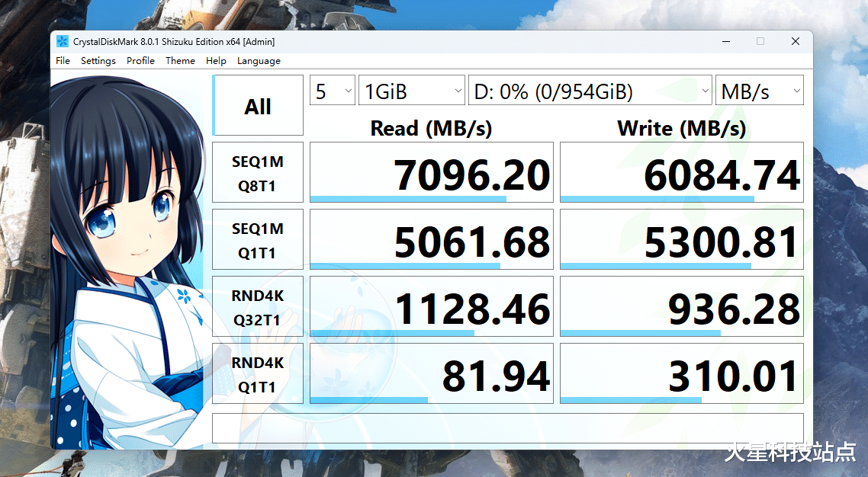
Task: Open the Language menu
Action: tap(259, 61)
